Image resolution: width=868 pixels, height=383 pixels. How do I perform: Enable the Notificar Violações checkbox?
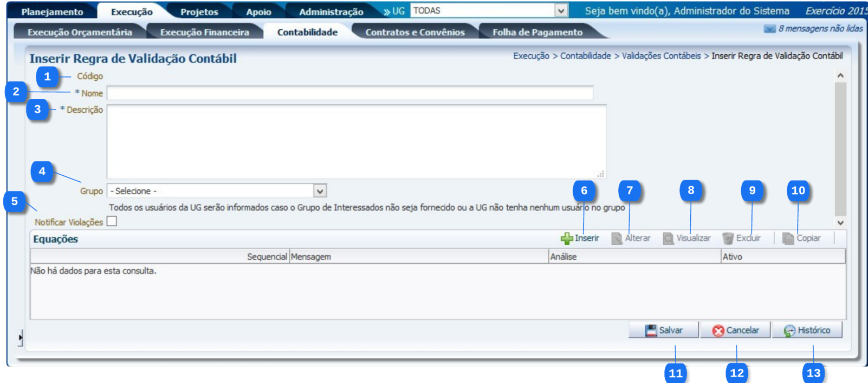click(x=112, y=221)
